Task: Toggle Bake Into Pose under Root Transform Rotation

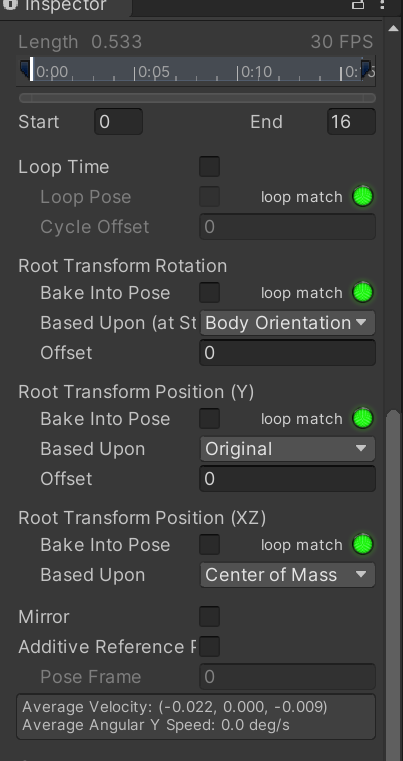Action: point(210,293)
